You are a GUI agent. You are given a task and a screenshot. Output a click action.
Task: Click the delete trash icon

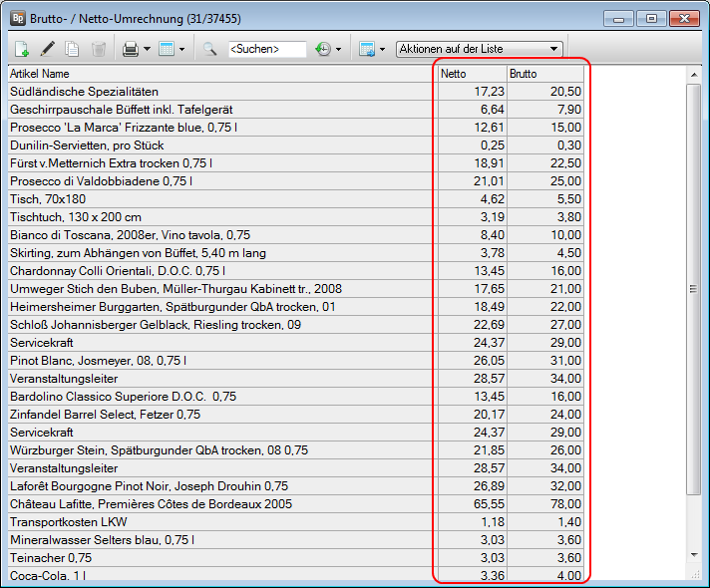pos(99,49)
